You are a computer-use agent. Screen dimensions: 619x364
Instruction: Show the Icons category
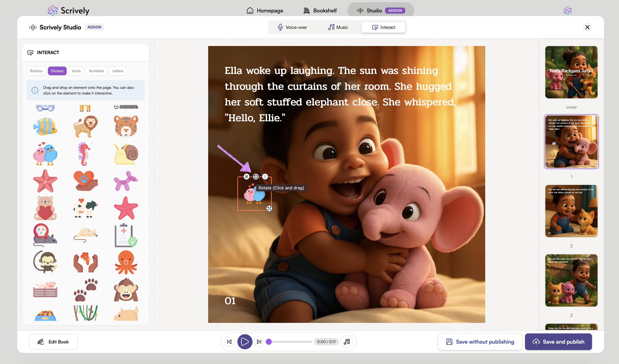click(x=76, y=71)
